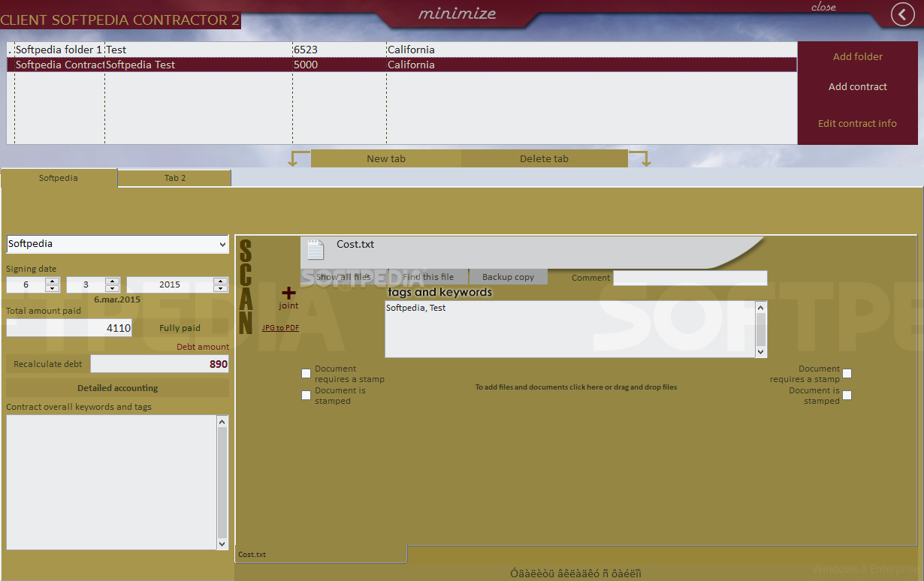Click the Cost.txt document file icon

[x=316, y=250]
